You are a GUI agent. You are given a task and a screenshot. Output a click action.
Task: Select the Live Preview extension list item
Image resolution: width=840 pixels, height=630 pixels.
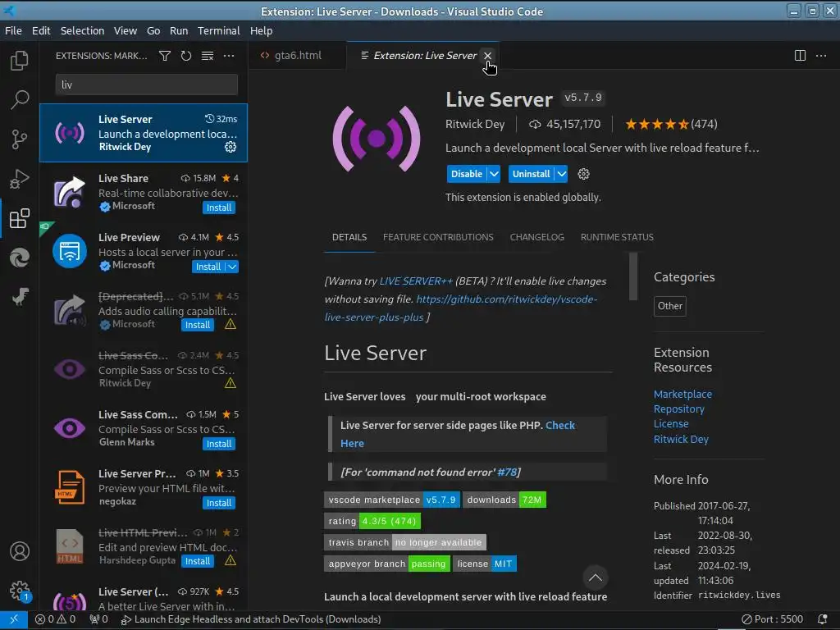pos(144,251)
